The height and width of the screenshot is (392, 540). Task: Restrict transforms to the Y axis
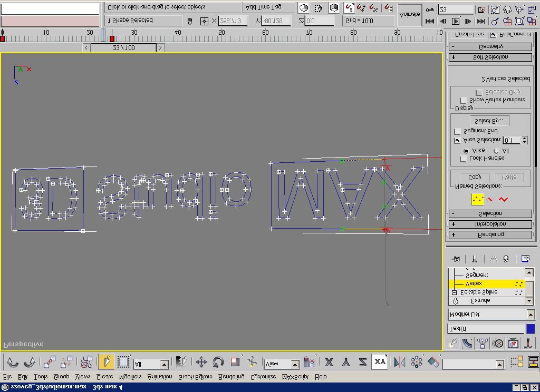point(346,362)
